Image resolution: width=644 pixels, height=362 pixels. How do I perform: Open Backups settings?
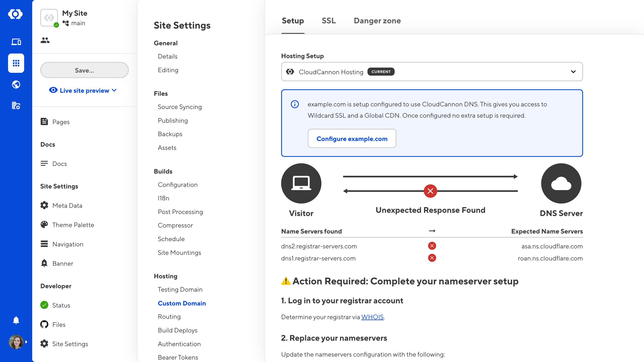point(170,134)
